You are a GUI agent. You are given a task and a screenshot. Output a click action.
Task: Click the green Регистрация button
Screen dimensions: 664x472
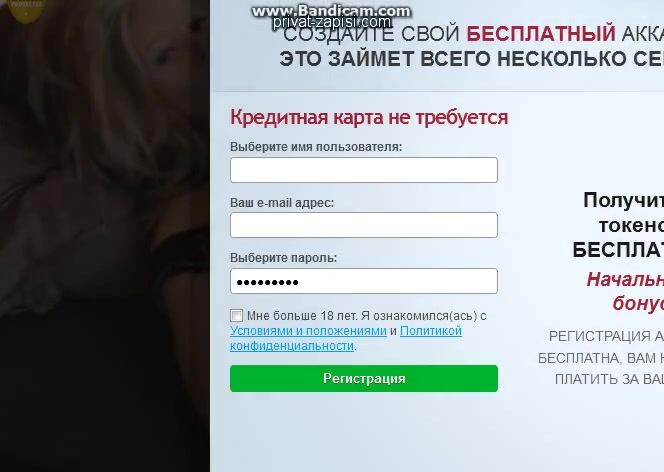click(364, 378)
